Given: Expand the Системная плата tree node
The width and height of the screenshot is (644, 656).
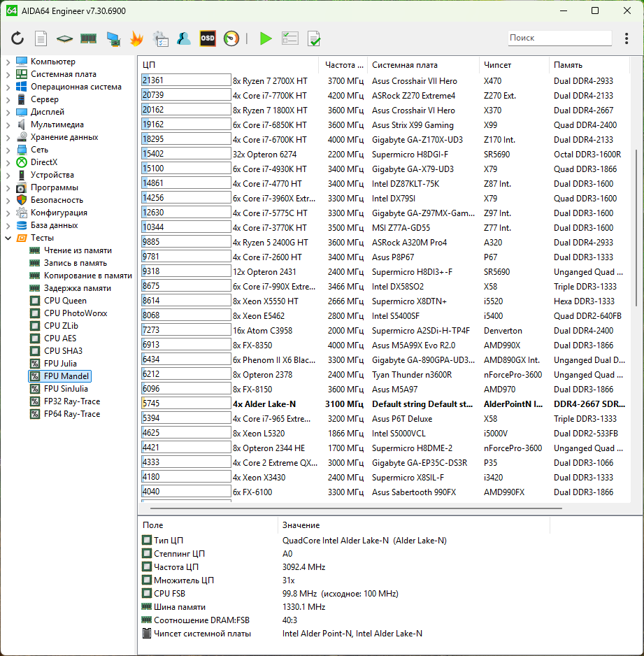Looking at the screenshot, I should [x=8, y=74].
